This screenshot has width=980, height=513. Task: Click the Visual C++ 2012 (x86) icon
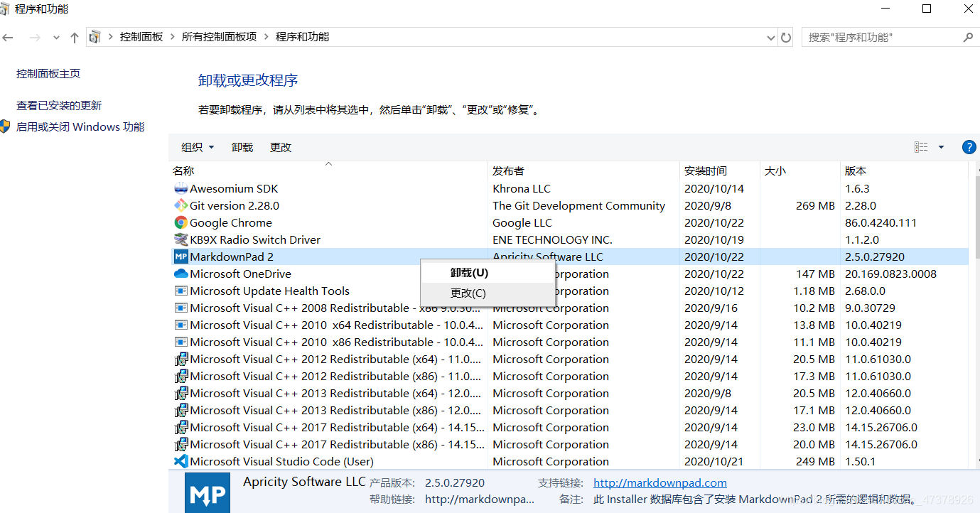[181, 376]
